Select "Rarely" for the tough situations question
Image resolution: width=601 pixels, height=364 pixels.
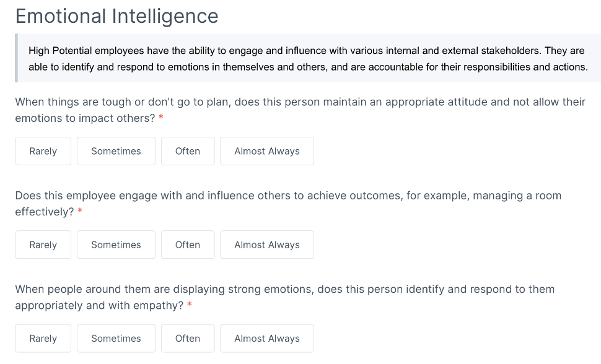point(43,150)
